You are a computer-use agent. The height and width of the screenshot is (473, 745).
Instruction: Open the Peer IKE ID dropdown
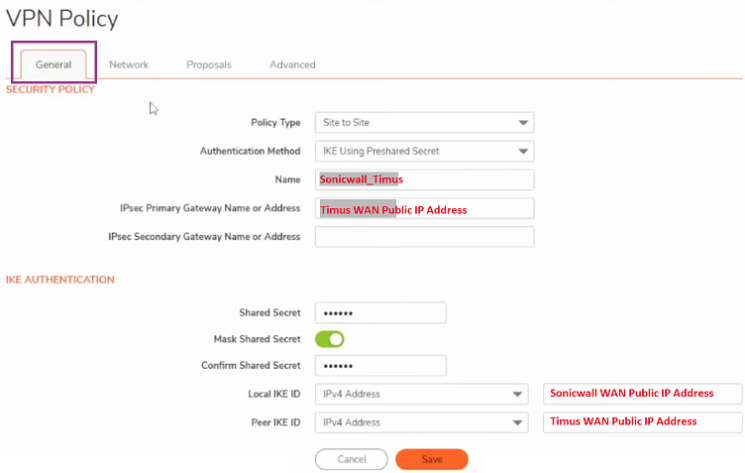pyautogui.click(x=421, y=423)
